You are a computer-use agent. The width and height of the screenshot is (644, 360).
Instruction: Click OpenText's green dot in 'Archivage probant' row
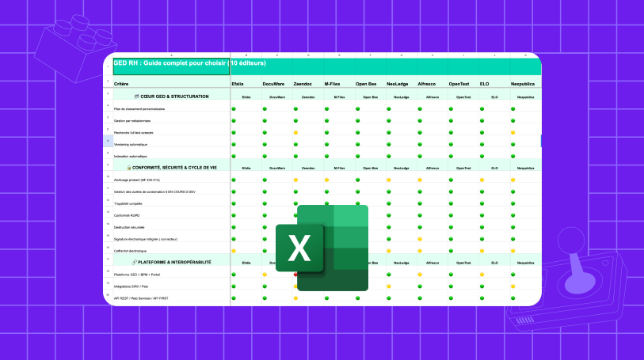pos(451,180)
